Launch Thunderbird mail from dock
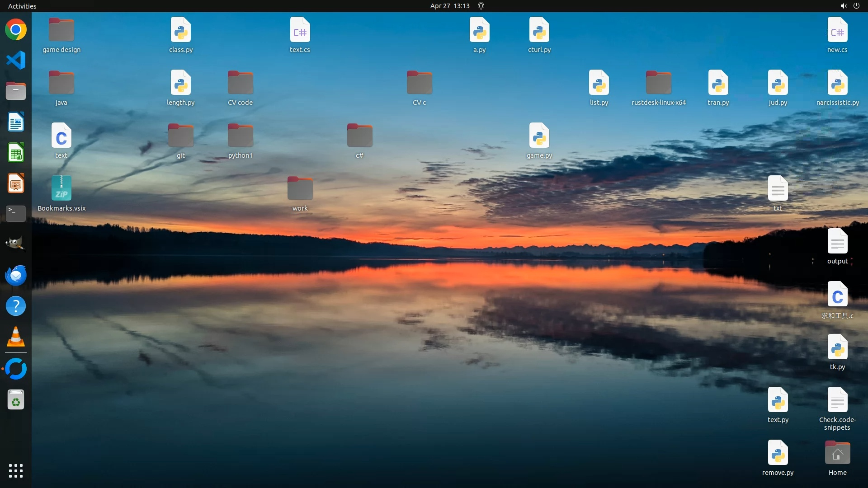The image size is (868, 488). [x=16, y=275]
